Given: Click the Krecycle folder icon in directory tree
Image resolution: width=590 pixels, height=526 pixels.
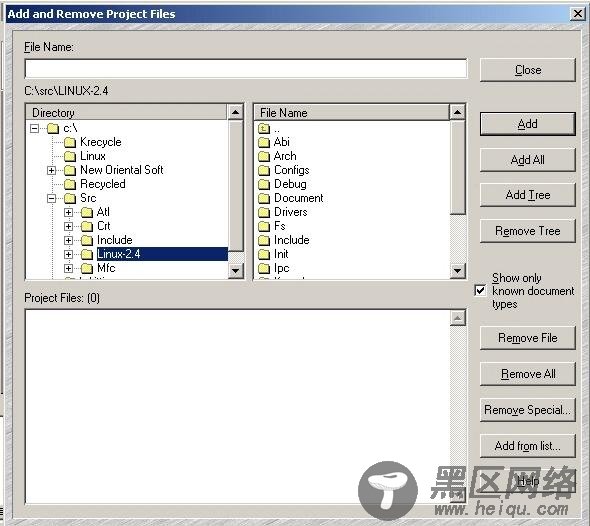Looking at the screenshot, I should tap(70, 142).
